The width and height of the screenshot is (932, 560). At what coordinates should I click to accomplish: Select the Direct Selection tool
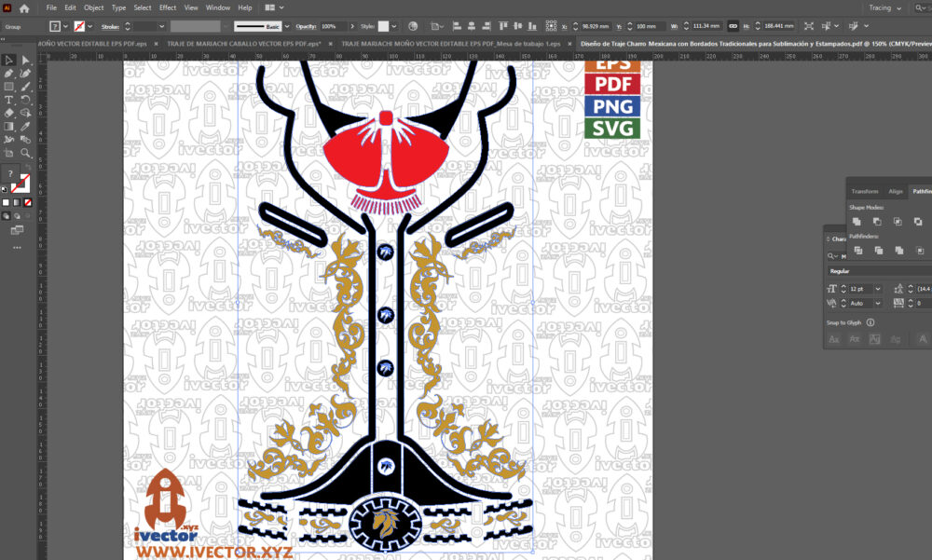pyautogui.click(x=25, y=60)
